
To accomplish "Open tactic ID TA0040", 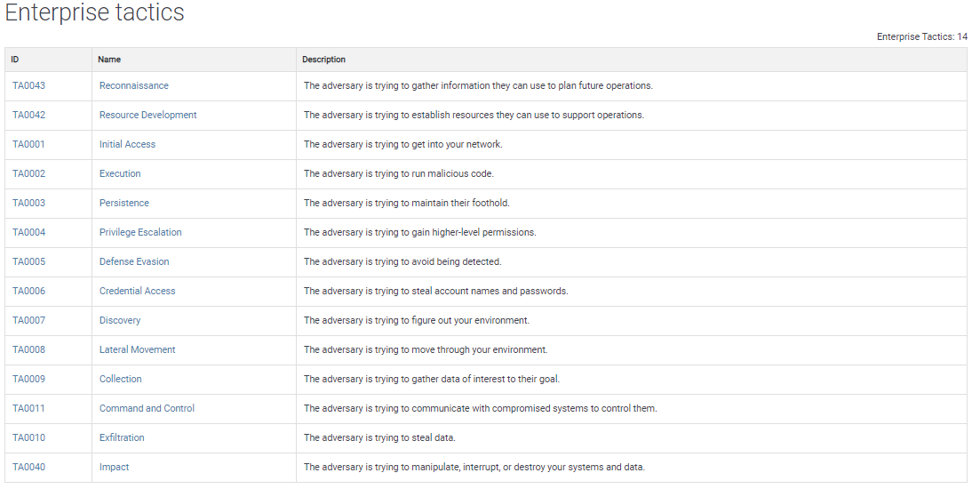I will point(28,468).
